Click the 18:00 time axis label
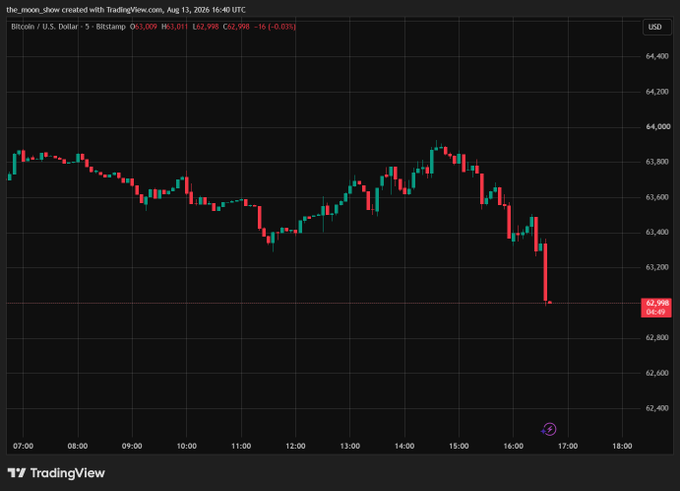The height and width of the screenshot is (491, 680). (x=622, y=446)
